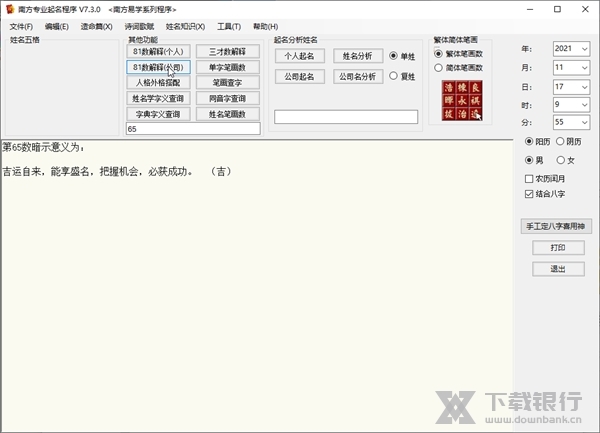
Task: Click the 字典字义查询 button
Action: [158, 114]
